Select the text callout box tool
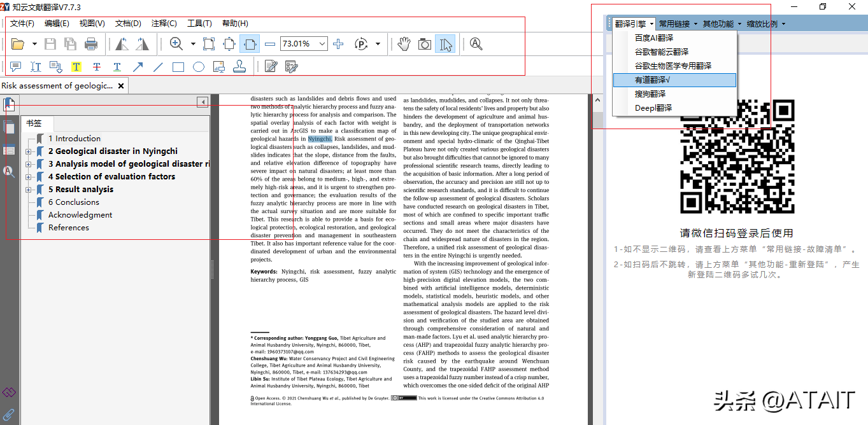 click(56, 66)
